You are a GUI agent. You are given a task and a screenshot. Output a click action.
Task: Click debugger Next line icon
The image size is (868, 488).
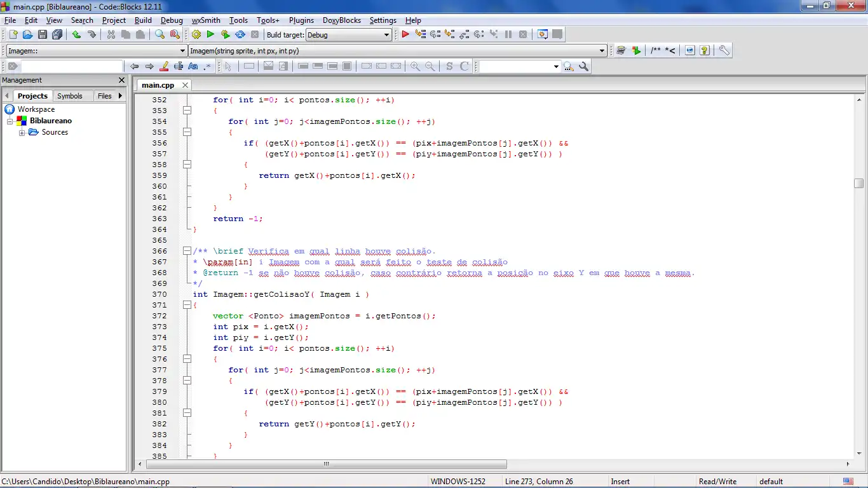435,34
